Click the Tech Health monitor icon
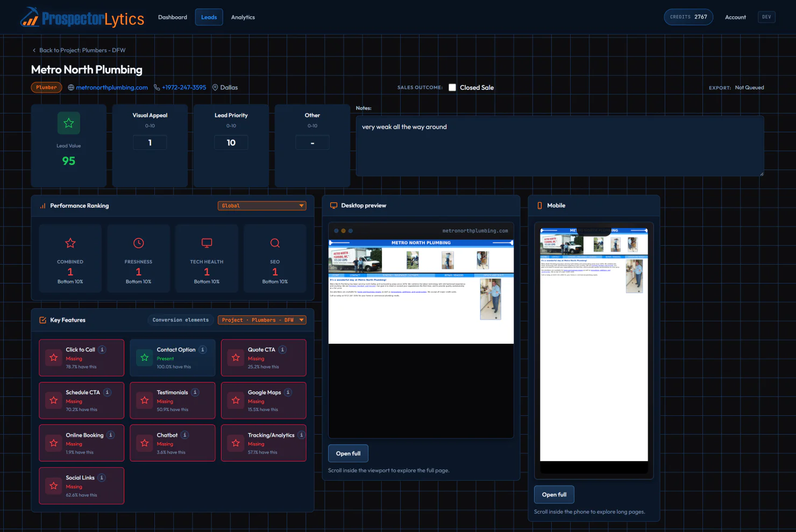 click(207, 243)
